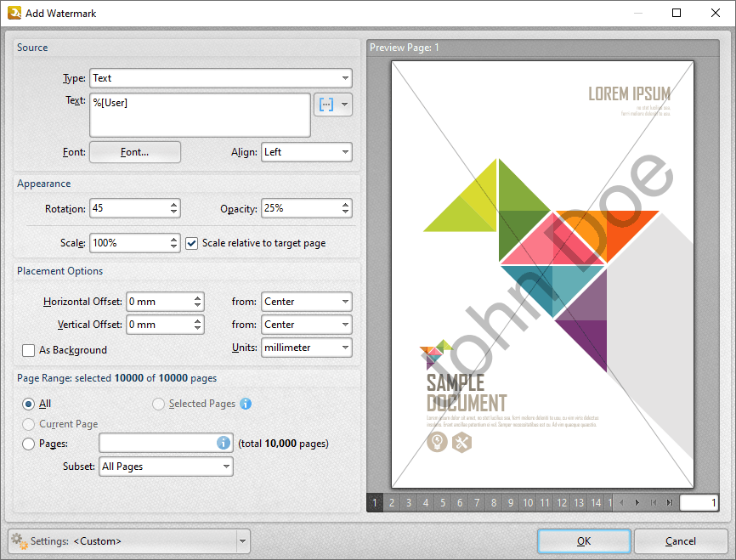Toggle Scale relative to target page checkbox
Image resolution: width=736 pixels, height=560 pixels.
pos(192,243)
